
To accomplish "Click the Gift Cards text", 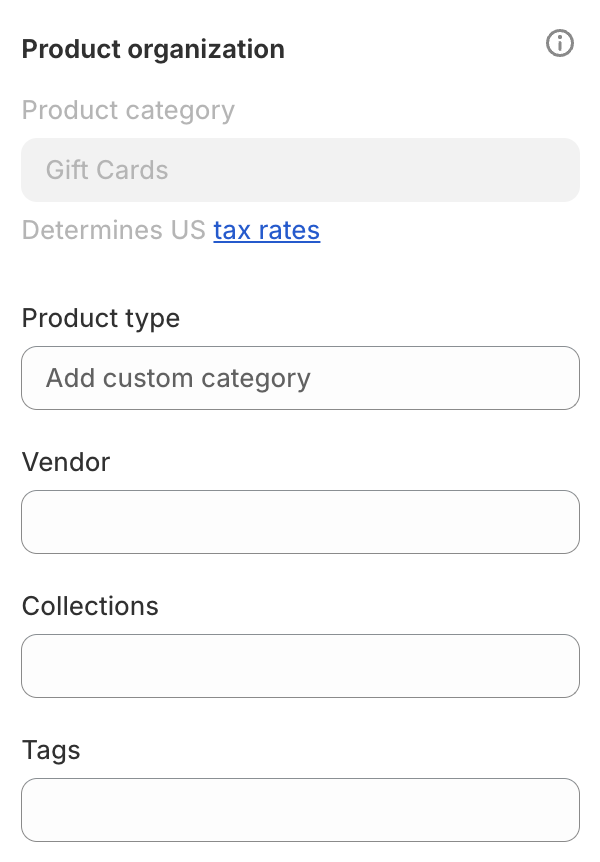I will (107, 170).
